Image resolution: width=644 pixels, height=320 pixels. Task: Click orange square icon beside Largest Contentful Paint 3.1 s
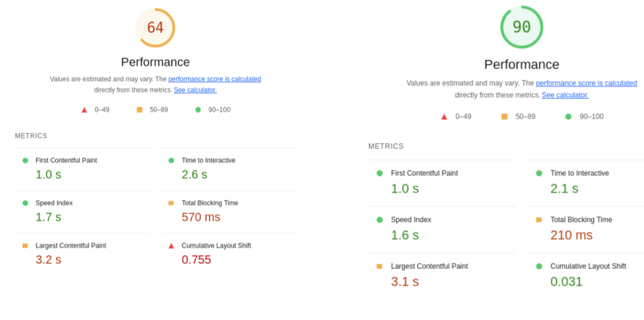pos(379,267)
